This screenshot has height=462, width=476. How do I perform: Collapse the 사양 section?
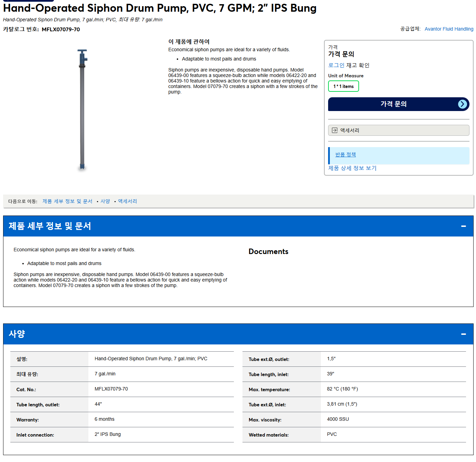click(x=463, y=334)
